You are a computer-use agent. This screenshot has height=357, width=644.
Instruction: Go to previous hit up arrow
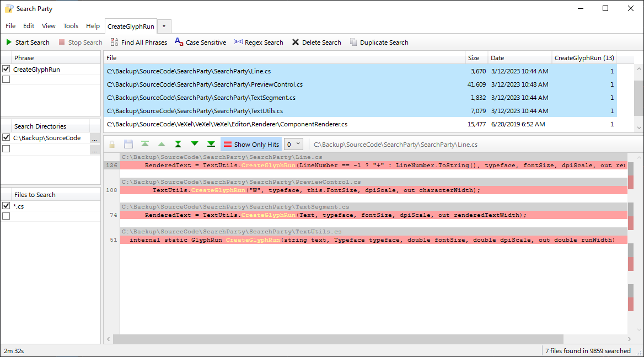pyautogui.click(x=162, y=144)
